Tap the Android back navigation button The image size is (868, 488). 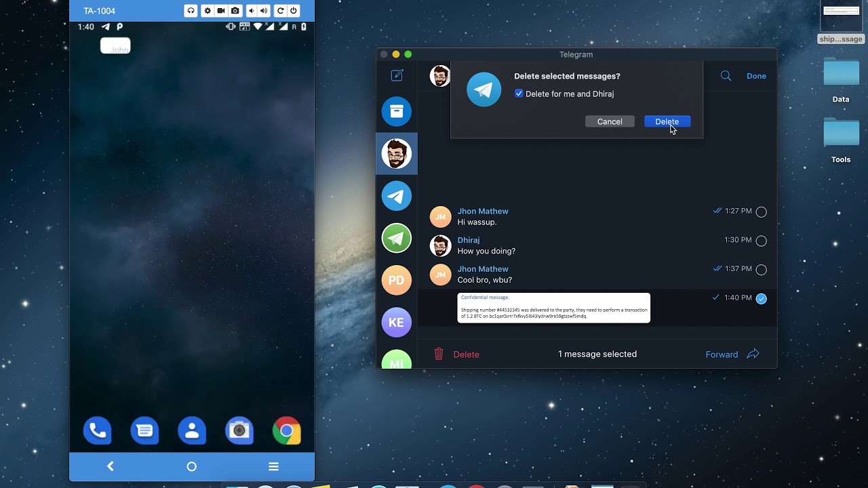[x=111, y=466]
